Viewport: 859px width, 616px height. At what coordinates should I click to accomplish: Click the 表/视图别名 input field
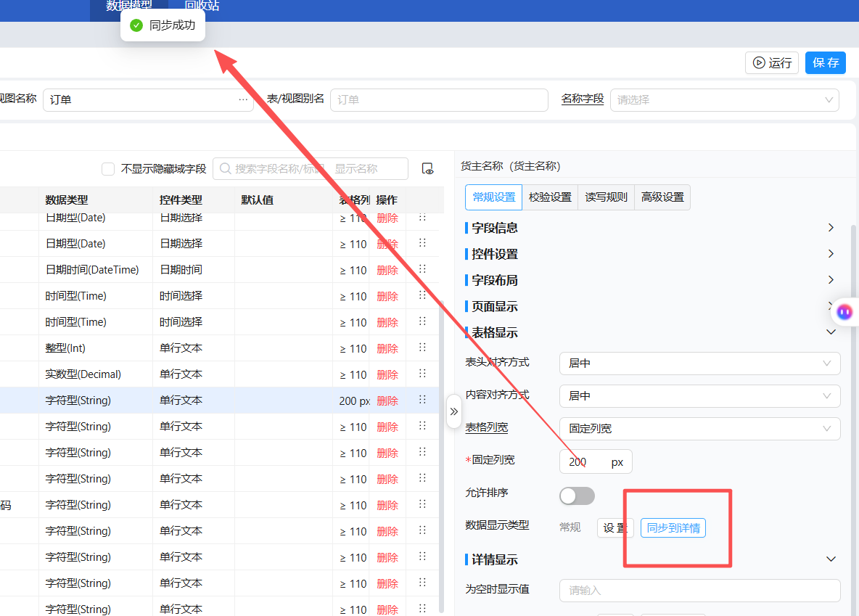tap(439, 99)
